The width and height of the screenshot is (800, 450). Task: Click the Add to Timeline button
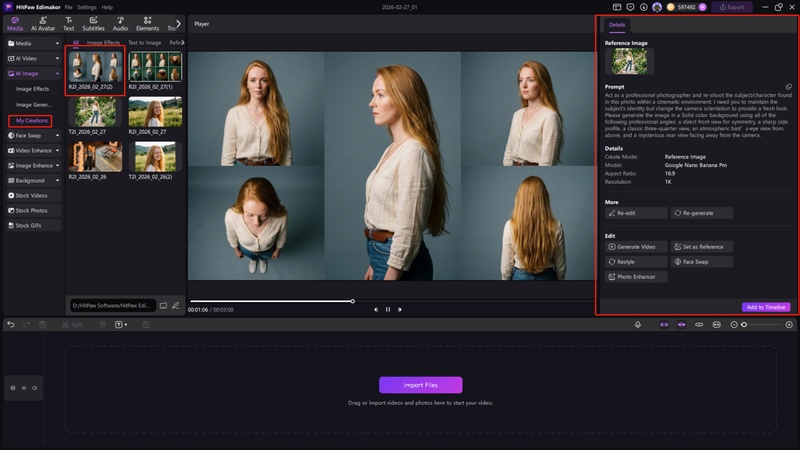click(x=766, y=307)
